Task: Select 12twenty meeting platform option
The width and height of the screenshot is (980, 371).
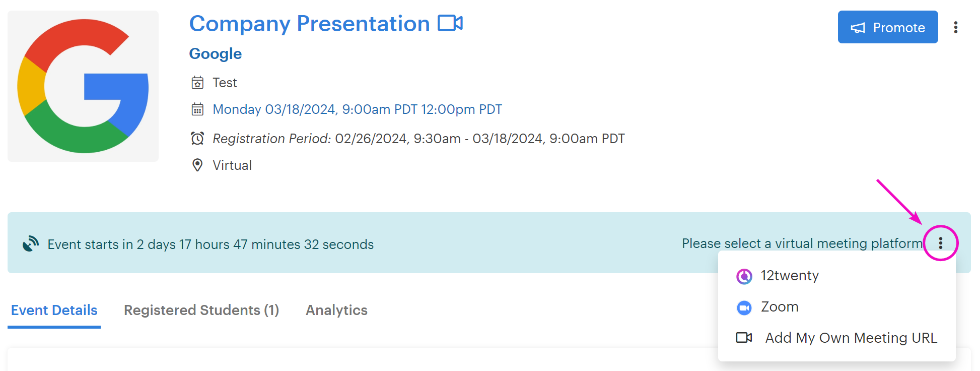Action: 789,276
